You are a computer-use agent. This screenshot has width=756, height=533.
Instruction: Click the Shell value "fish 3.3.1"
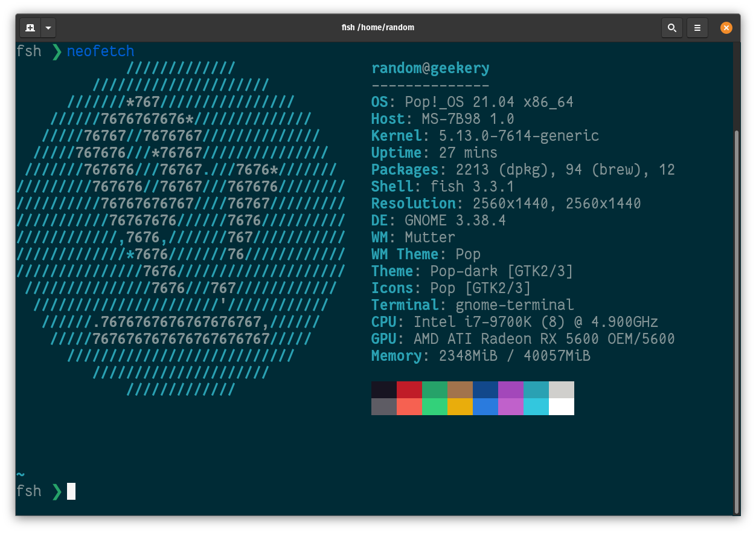(x=472, y=187)
